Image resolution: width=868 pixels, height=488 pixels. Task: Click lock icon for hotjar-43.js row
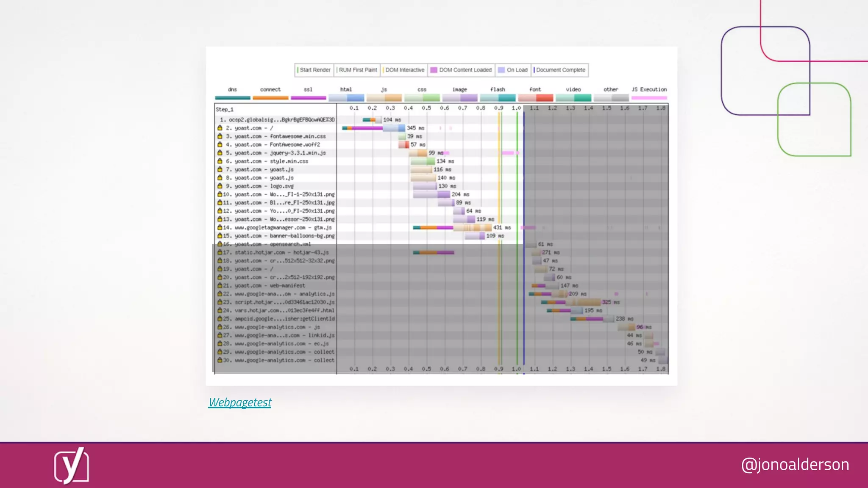220,252
